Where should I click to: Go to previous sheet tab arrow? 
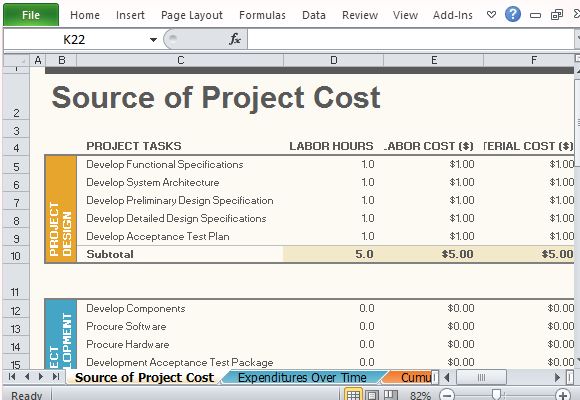pos(27,377)
